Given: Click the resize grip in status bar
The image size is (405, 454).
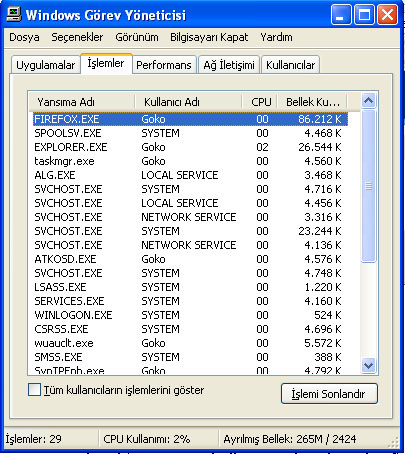Looking at the screenshot, I should (394, 442).
